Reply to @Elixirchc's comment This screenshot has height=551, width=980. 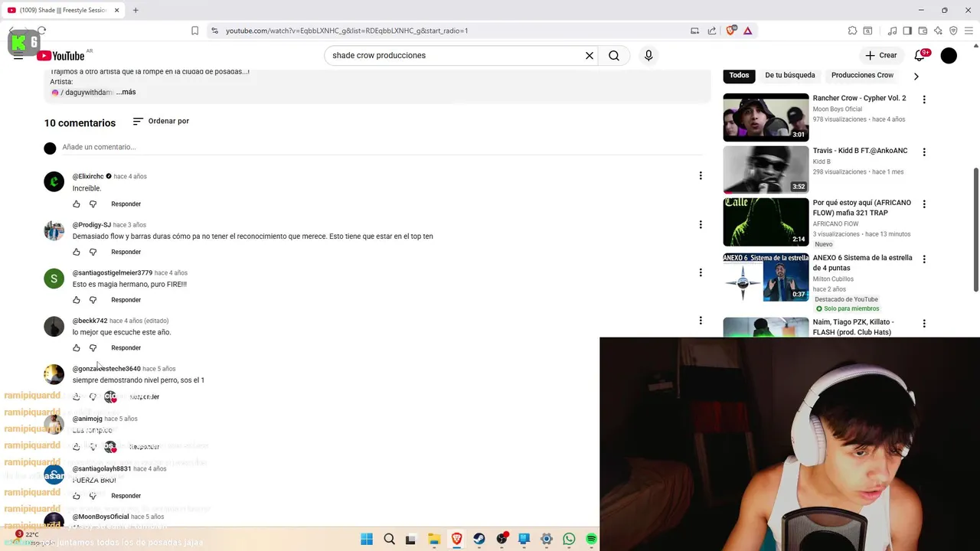click(x=126, y=204)
